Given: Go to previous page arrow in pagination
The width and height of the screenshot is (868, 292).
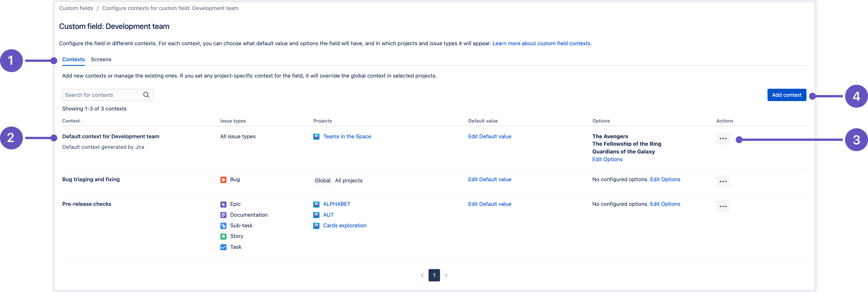Looking at the screenshot, I should click(x=422, y=275).
